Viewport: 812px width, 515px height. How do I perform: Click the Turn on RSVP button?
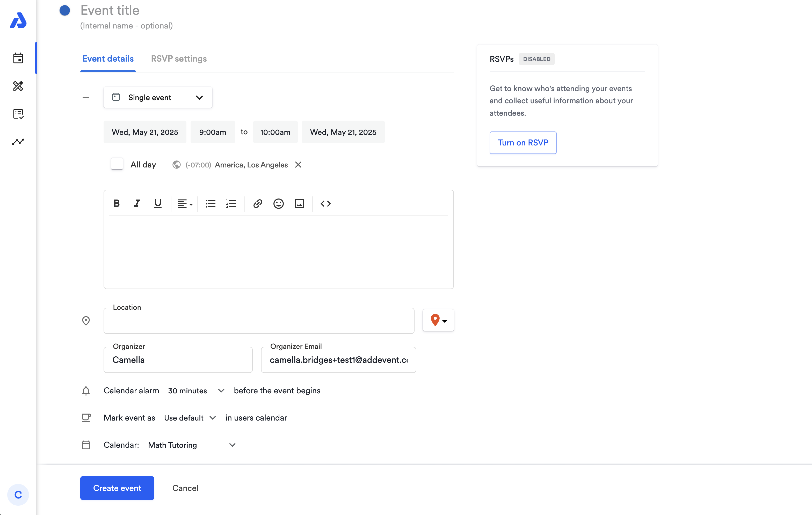(x=523, y=143)
